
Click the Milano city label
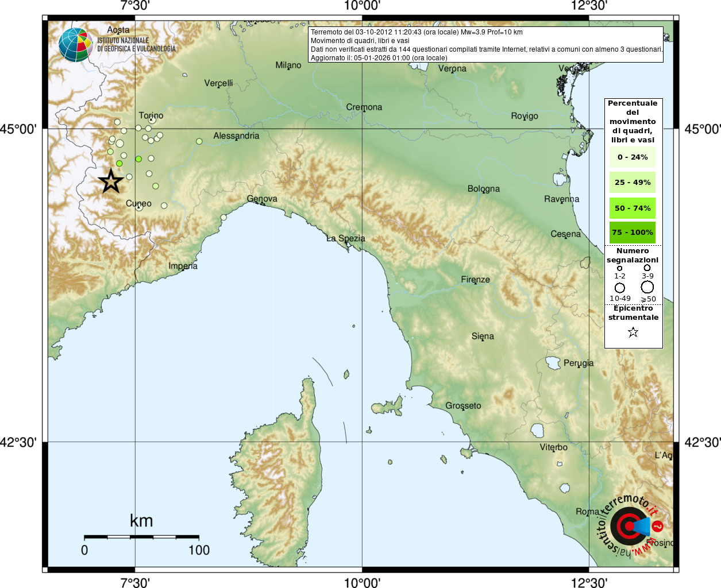288,65
